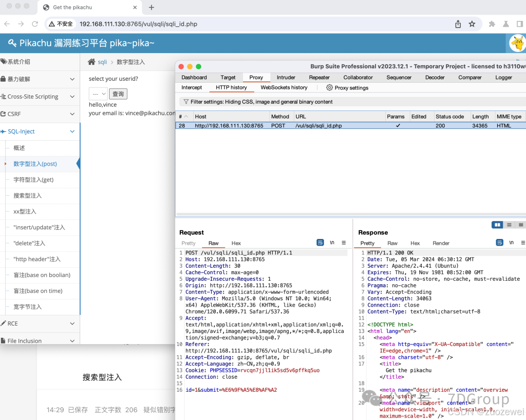Click the filter funnel icon in Burp
Viewport: 526px width, 420px height.
click(186, 102)
